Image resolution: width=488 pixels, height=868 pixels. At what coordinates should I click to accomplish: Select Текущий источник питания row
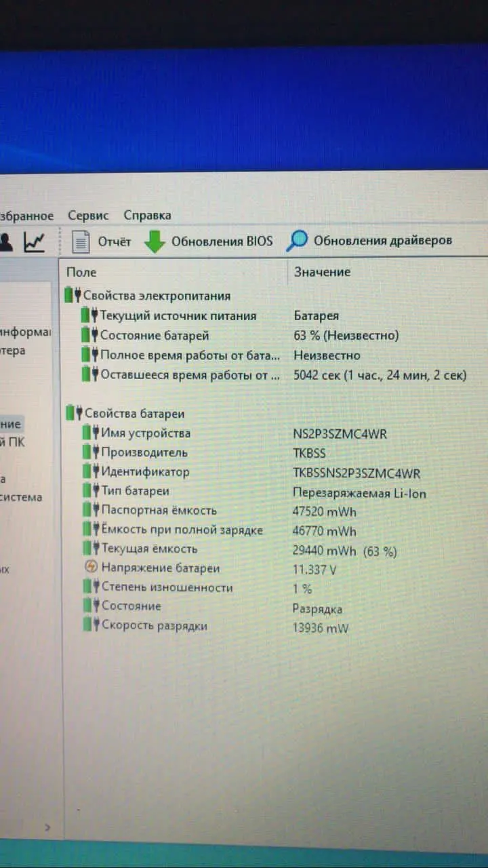point(273,315)
